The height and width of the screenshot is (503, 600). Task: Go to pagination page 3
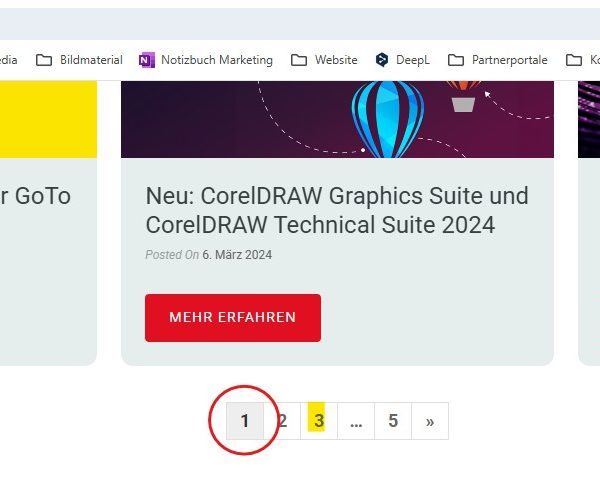(319, 421)
